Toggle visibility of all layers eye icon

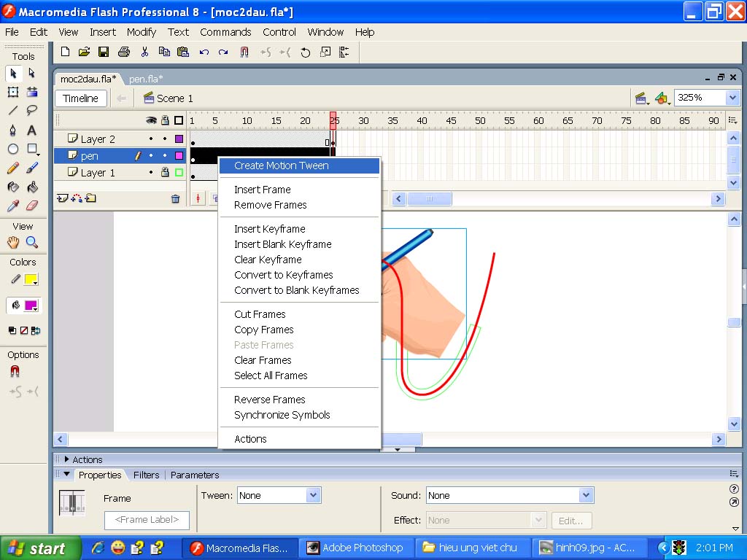pyautogui.click(x=151, y=120)
